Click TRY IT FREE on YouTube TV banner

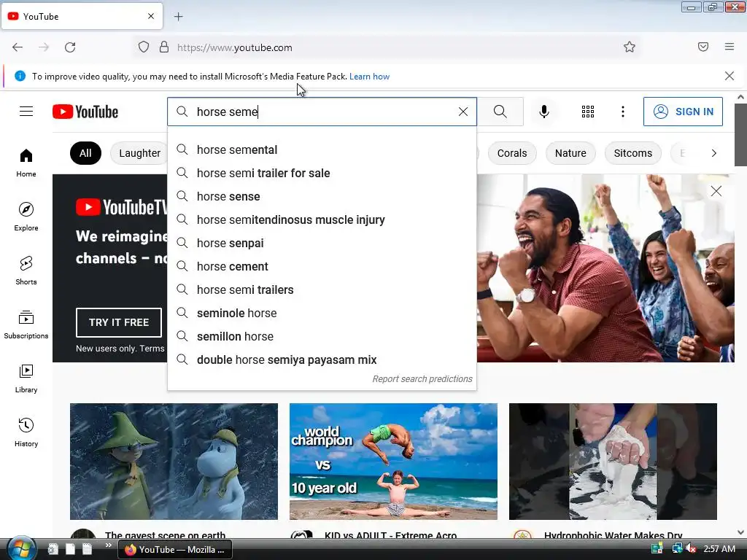[x=119, y=322]
